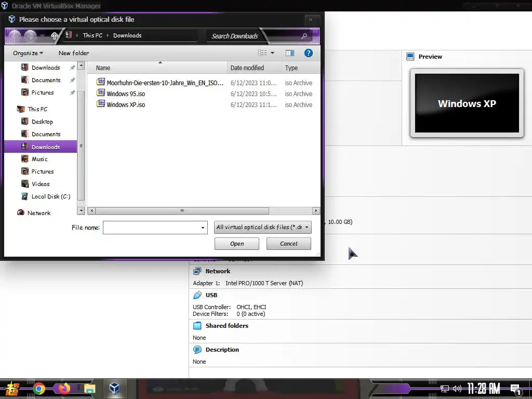Open File Explorer from taskbar

(x=89, y=389)
